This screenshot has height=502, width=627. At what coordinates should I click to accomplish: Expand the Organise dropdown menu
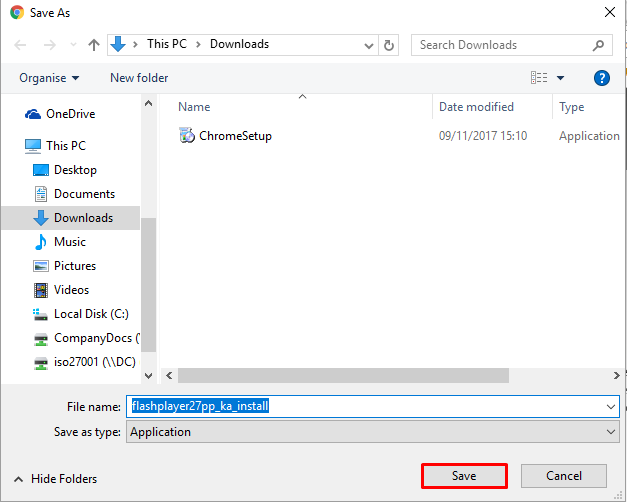pyautogui.click(x=48, y=78)
